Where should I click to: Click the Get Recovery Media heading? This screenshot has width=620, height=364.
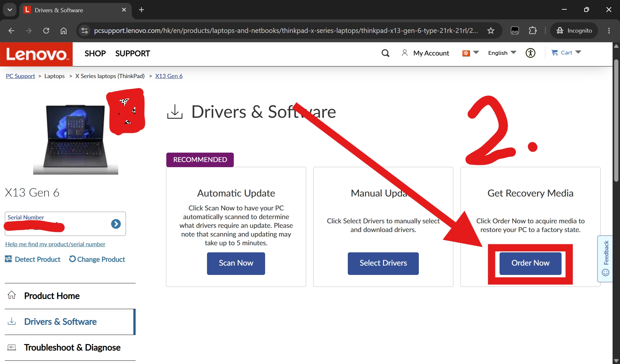pos(531,193)
